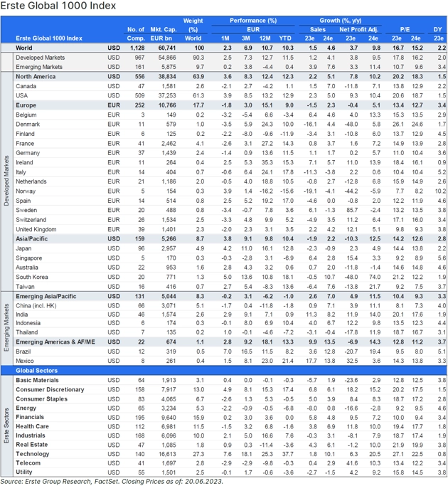Select the Asia/Pacific region row label

pyautogui.click(x=31, y=238)
